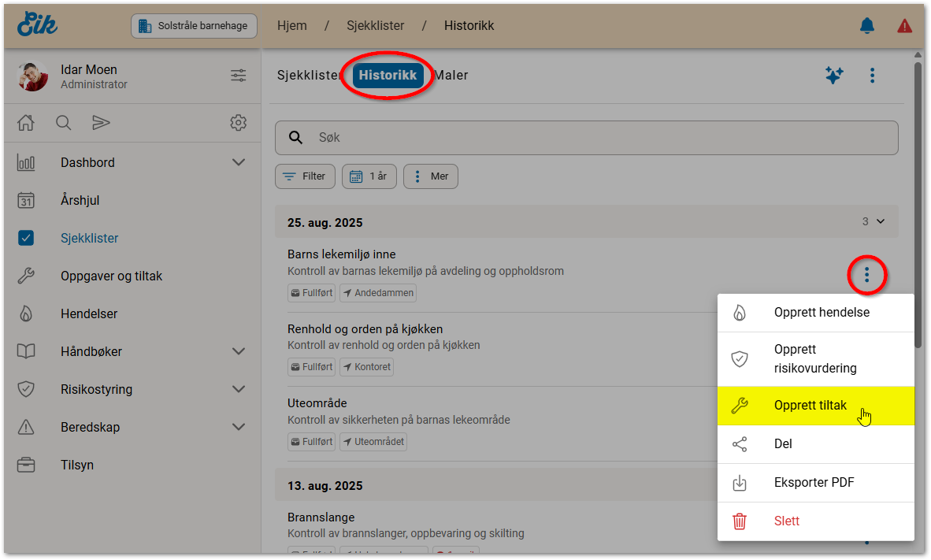Click the AI sparkle stars icon

click(834, 76)
